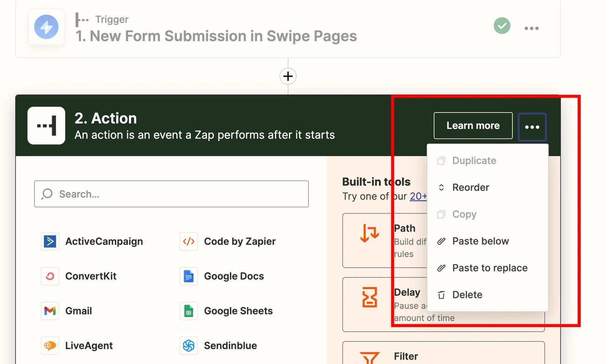Open the action step's three-dot menu
606x364 pixels.
point(532,127)
